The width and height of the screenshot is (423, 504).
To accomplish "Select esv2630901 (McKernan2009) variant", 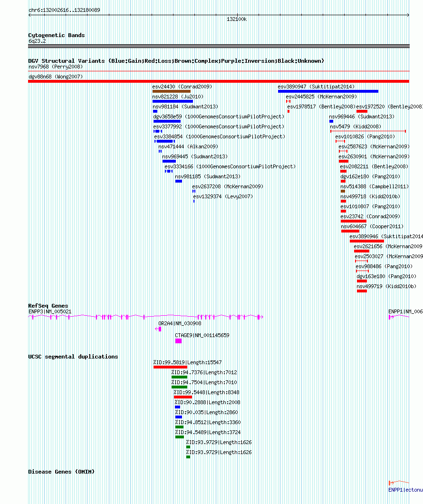I will (x=374, y=156).
